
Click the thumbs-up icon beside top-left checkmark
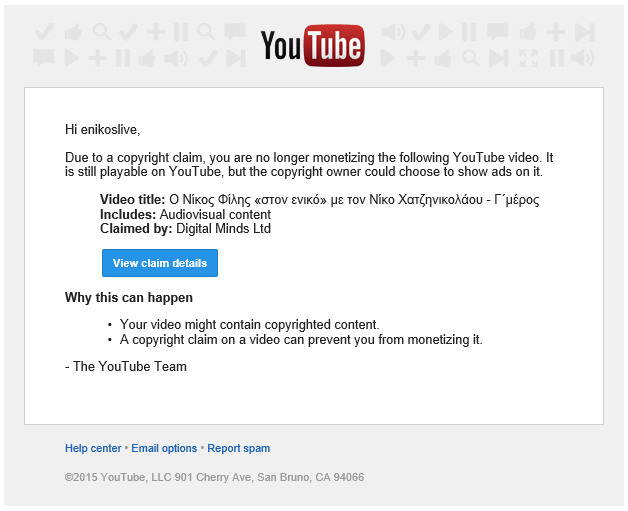pyautogui.click(x=73, y=32)
